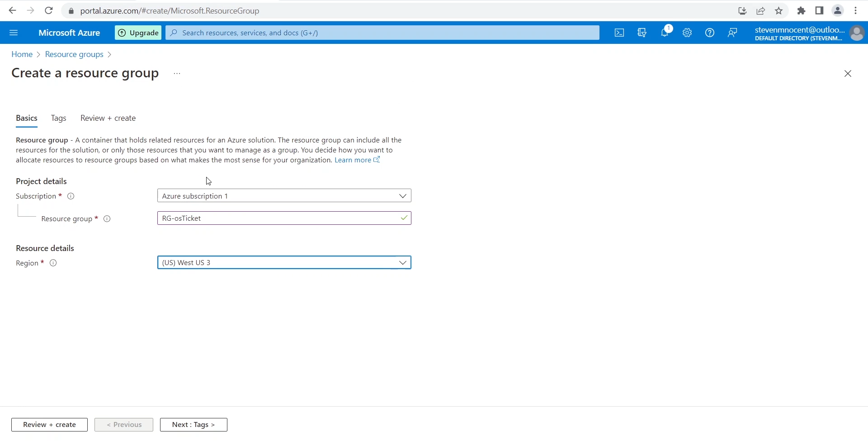Click the Region info tooltip icon
The image size is (868, 441).
[53, 263]
